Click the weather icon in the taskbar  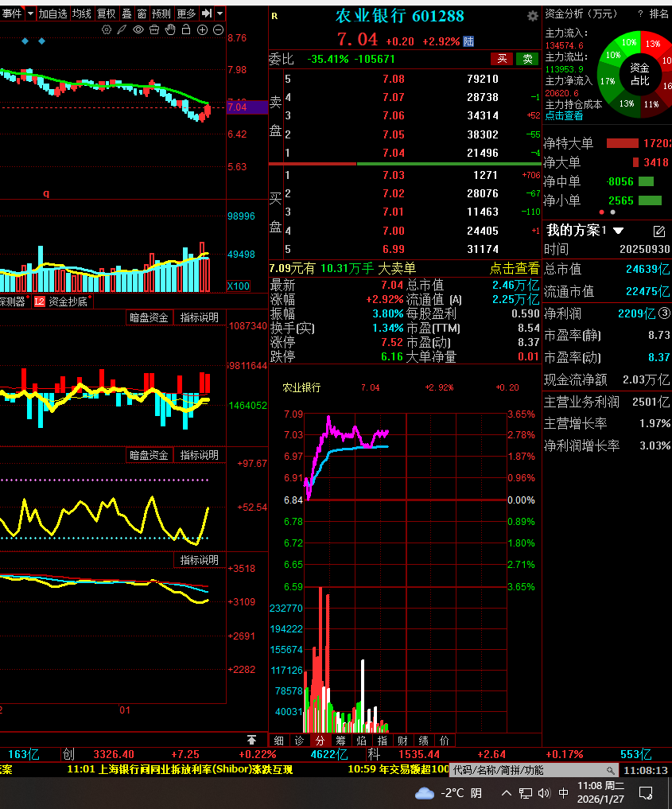click(425, 793)
